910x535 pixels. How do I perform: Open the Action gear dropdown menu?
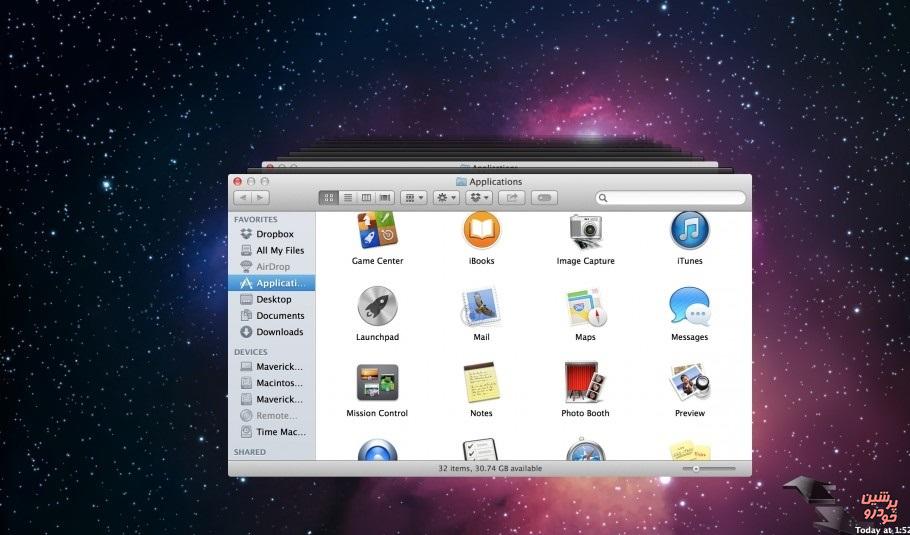tap(446, 198)
